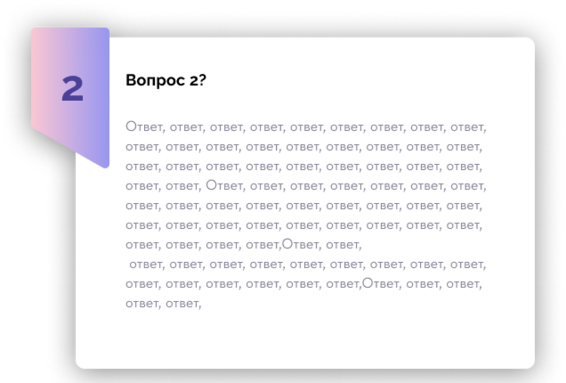Click the pointed bottom tip of the gradient badge
The width and height of the screenshot is (566, 383).
[105, 164]
